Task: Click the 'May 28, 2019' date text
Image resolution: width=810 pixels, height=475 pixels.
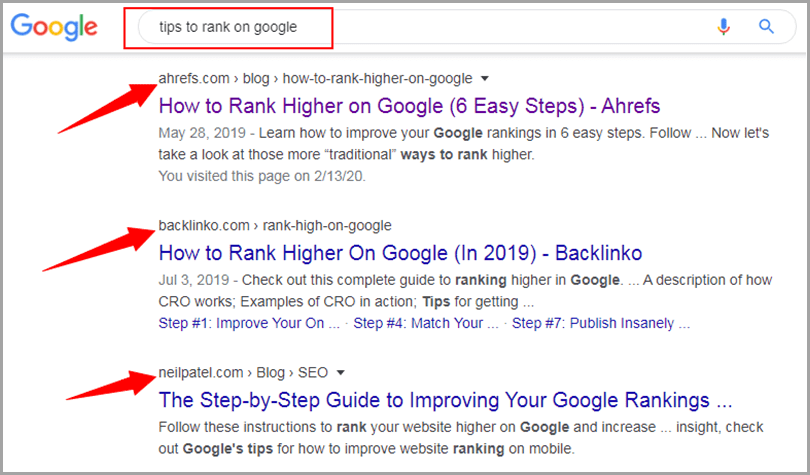Action: 202,133
